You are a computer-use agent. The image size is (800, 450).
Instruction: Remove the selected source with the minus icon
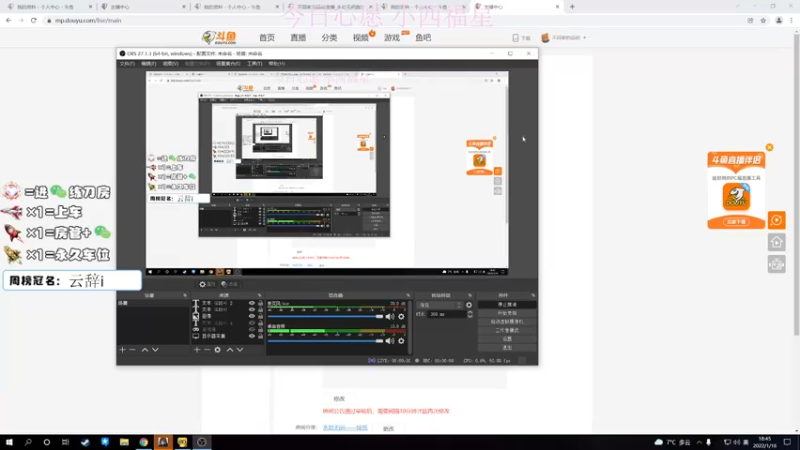(207, 350)
